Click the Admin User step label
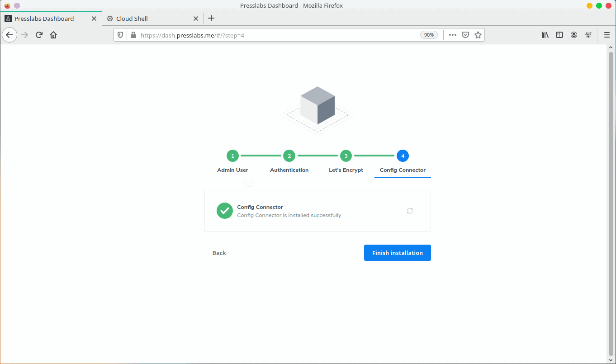Screen dimensions: 616x364 click(232, 170)
